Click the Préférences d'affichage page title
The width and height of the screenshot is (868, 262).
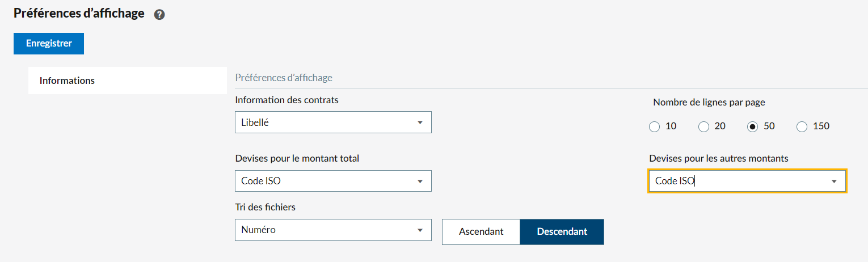pos(79,13)
